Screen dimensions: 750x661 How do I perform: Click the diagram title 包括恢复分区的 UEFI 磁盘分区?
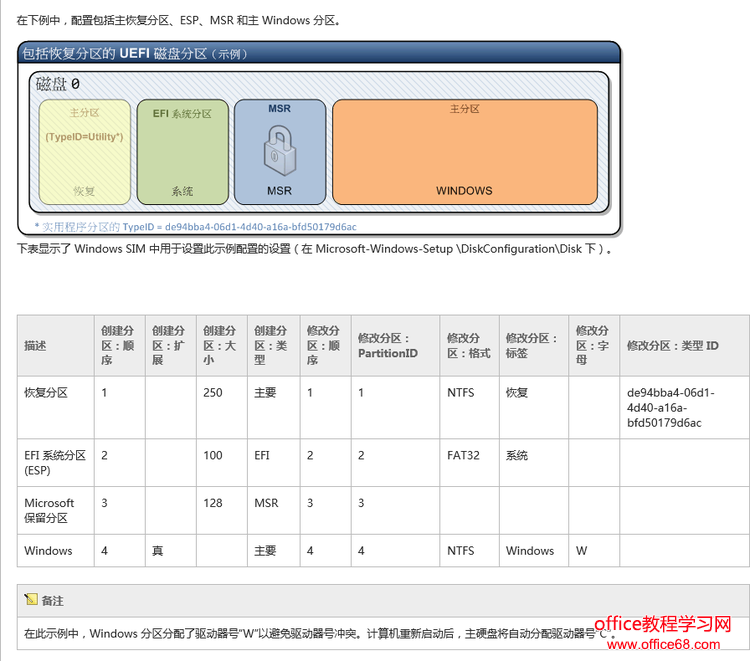[x=135, y=54]
